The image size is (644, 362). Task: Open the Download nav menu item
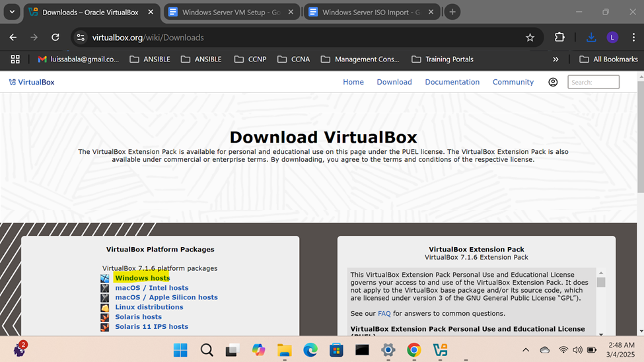[x=394, y=82]
